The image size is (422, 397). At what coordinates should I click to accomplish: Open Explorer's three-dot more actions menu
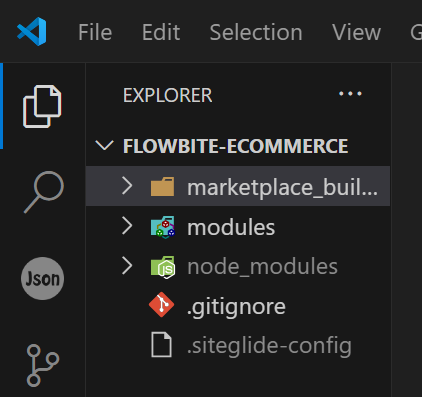click(350, 94)
